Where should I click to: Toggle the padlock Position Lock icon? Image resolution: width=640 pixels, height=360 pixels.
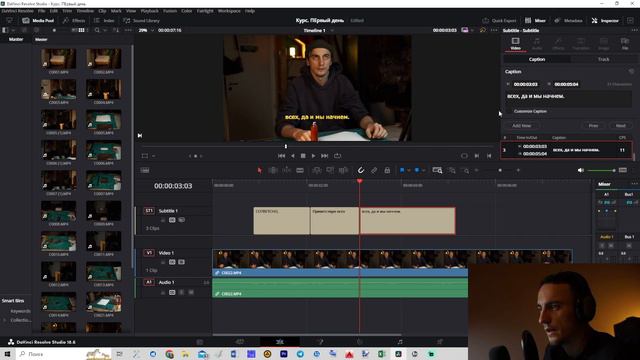click(x=387, y=170)
